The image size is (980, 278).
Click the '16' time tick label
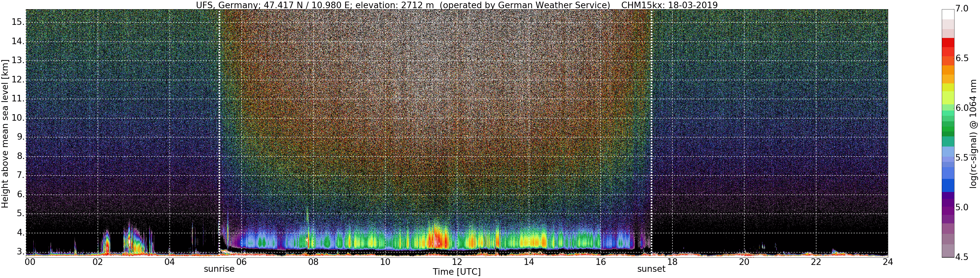point(600,262)
